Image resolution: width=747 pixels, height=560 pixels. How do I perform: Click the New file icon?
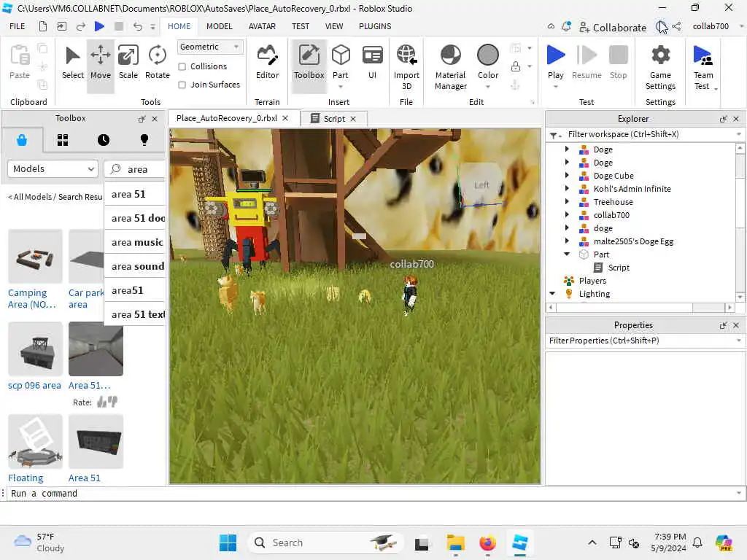tap(43, 26)
